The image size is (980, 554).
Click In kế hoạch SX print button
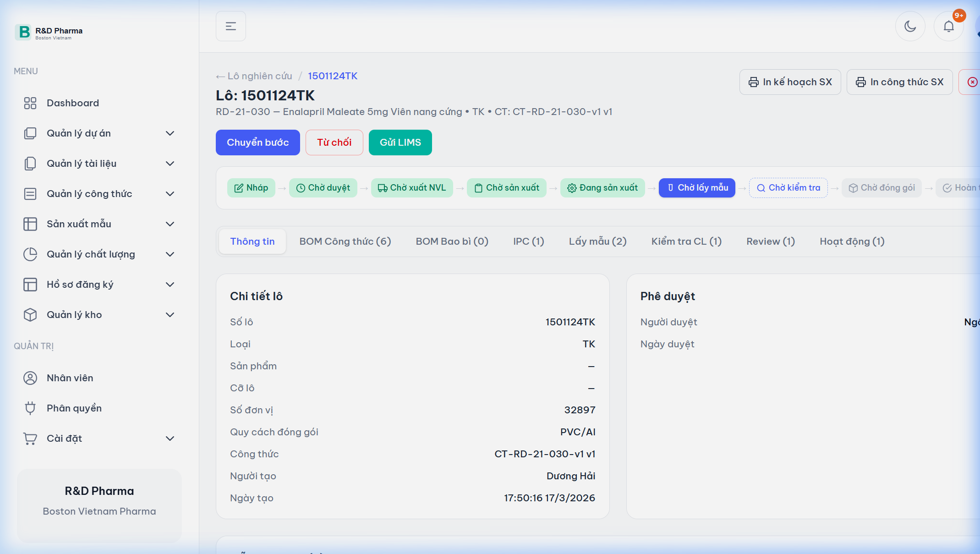790,82
